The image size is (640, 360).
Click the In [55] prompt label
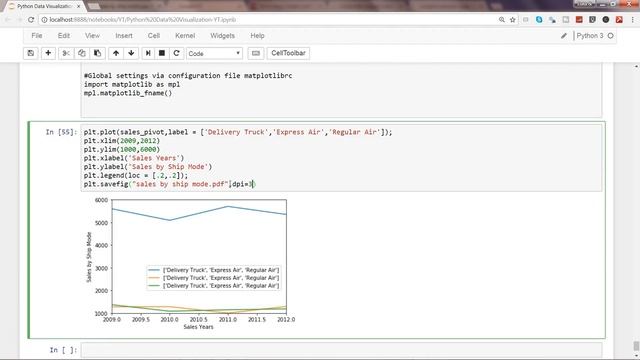(x=61, y=132)
